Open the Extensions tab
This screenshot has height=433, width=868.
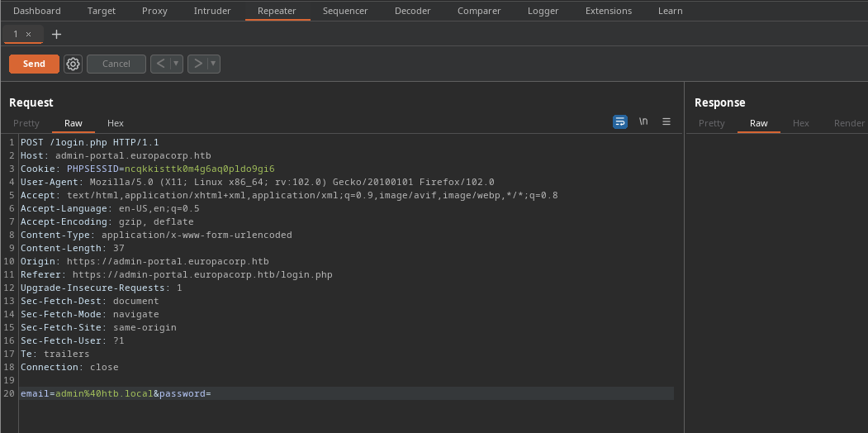(609, 11)
